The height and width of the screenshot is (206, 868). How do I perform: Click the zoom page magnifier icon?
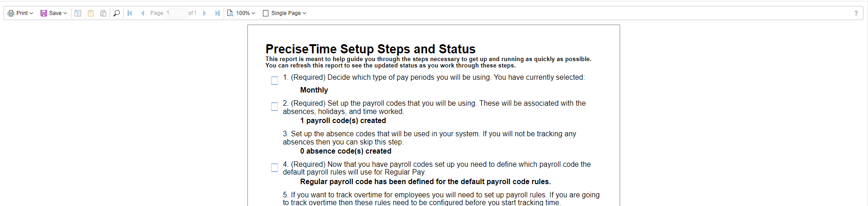coord(230,13)
